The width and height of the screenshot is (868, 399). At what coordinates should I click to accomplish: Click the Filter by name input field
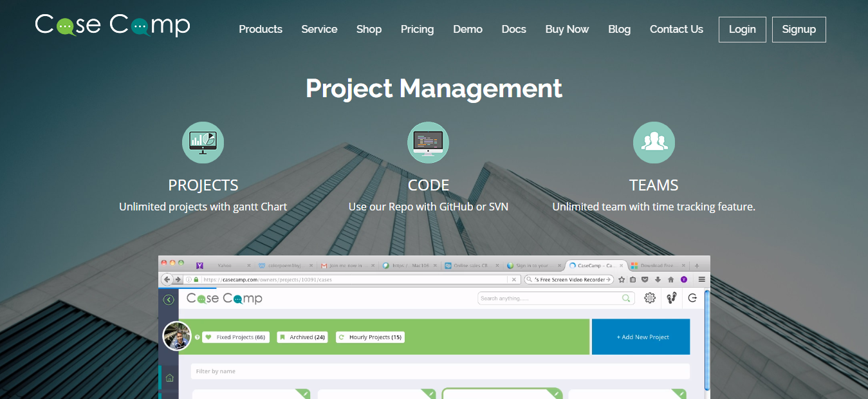coord(322,371)
